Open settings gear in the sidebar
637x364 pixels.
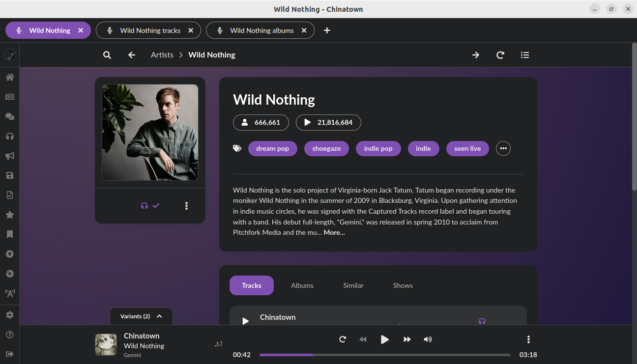[x=10, y=315]
